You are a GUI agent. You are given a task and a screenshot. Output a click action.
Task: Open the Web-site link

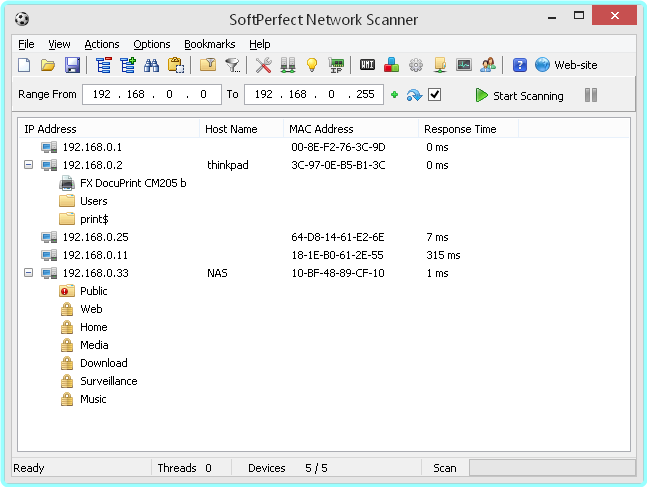click(574, 65)
